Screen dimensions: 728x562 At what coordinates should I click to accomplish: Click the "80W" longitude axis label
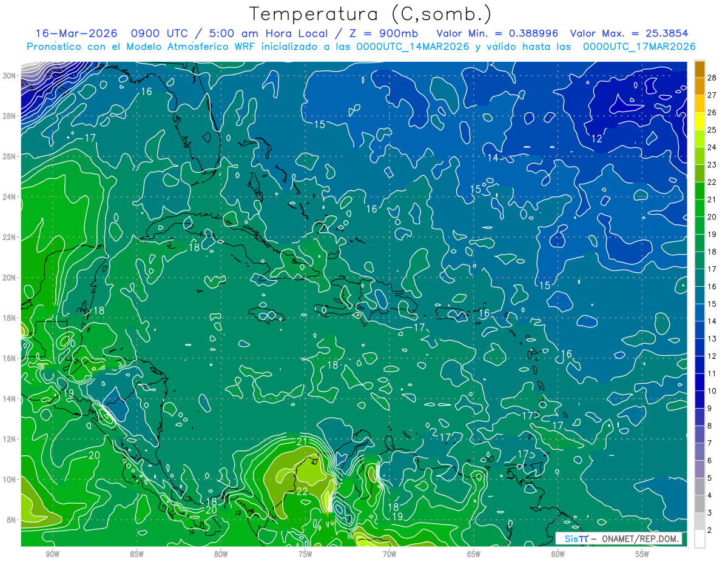pyautogui.click(x=221, y=554)
